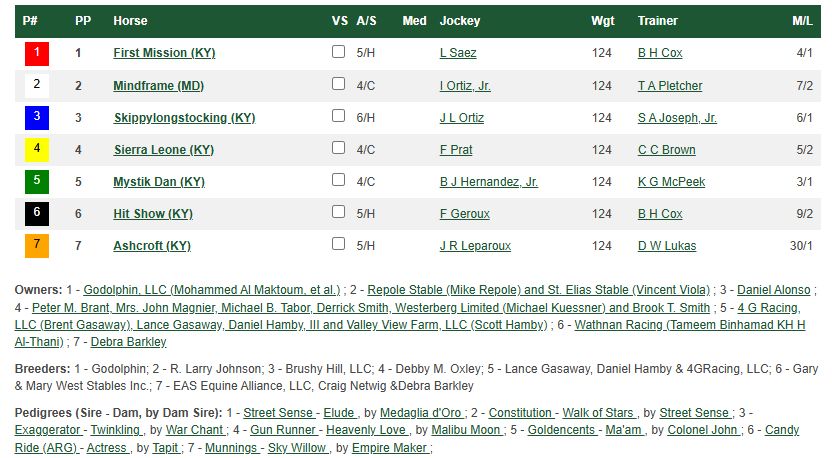View trainer T A Pletcher profile
This screenshot has width=832, height=458.
tap(670, 85)
